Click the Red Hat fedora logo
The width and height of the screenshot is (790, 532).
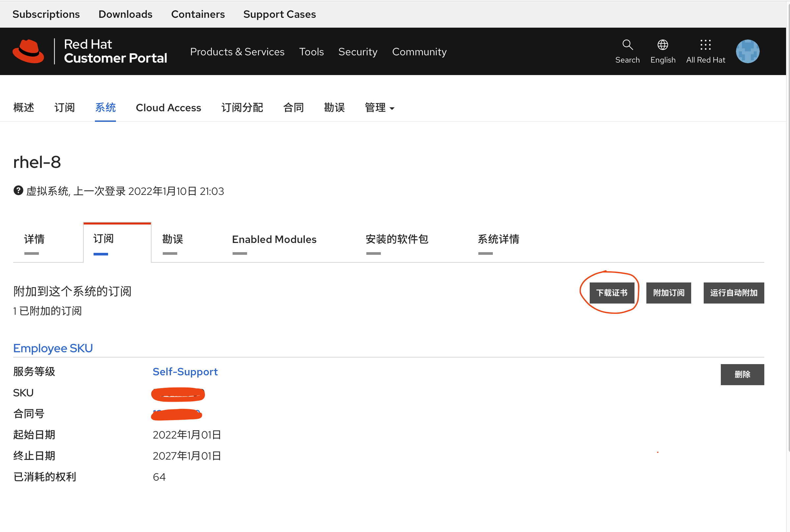click(29, 51)
